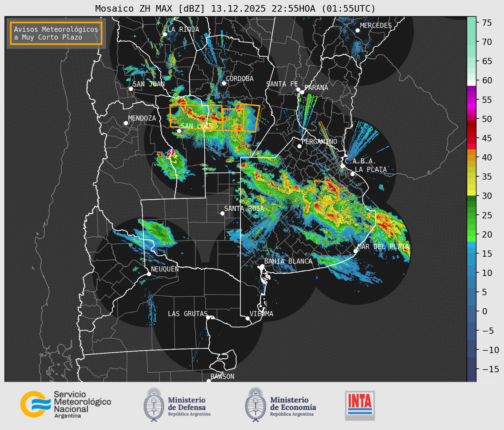Click the white 60 dBZ band on color scale

coord(471,83)
